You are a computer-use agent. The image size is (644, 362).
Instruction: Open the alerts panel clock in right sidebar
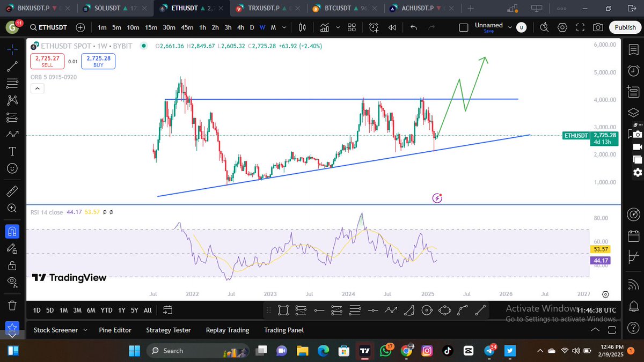coord(633,71)
